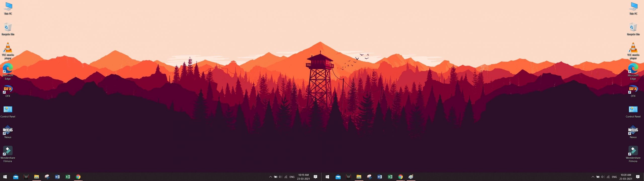Select DFX shortcut on the 10:19 AM desktop
This screenshot has height=181, width=644.
coord(8,91)
